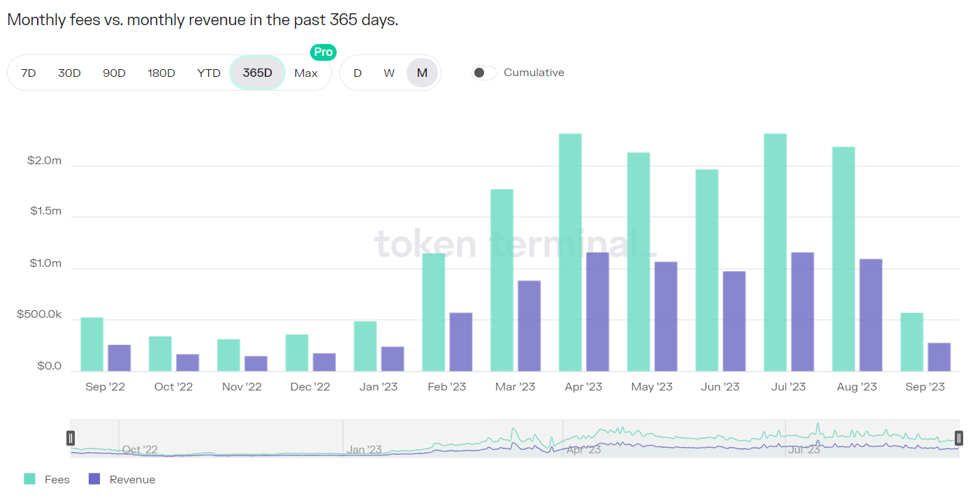Click the left range slider handle
Image resolution: width=980 pixels, height=498 pixels.
click(71, 438)
